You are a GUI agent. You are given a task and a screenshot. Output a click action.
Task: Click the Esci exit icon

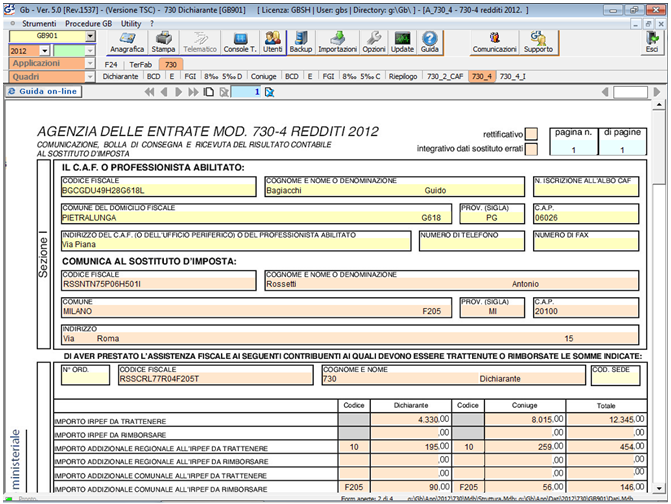[x=652, y=42]
